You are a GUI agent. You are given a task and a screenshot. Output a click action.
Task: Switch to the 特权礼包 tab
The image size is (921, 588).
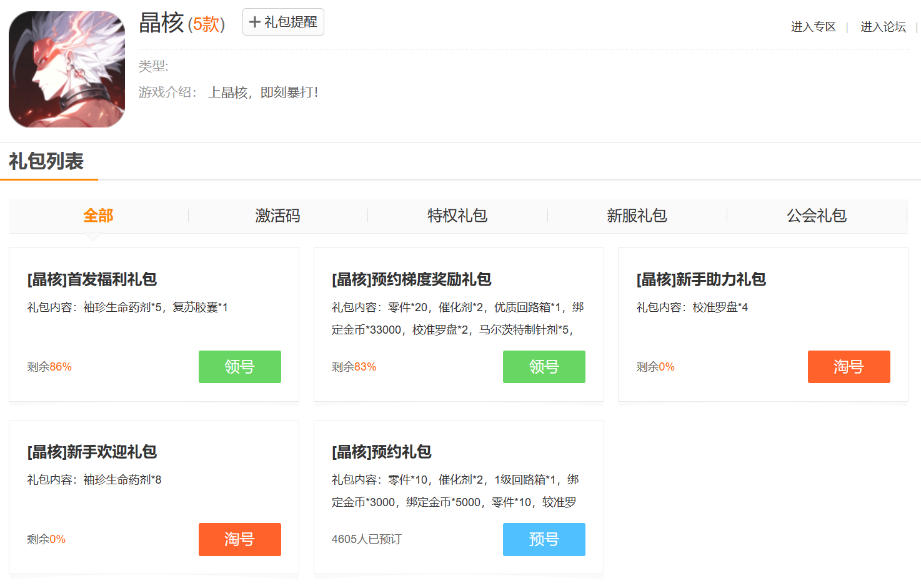[x=457, y=216]
